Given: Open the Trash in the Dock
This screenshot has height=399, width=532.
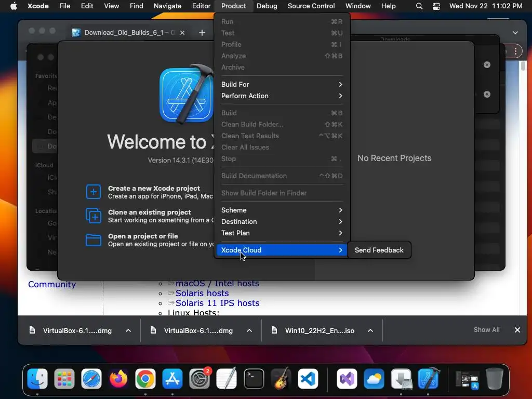Looking at the screenshot, I should tap(495, 378).
